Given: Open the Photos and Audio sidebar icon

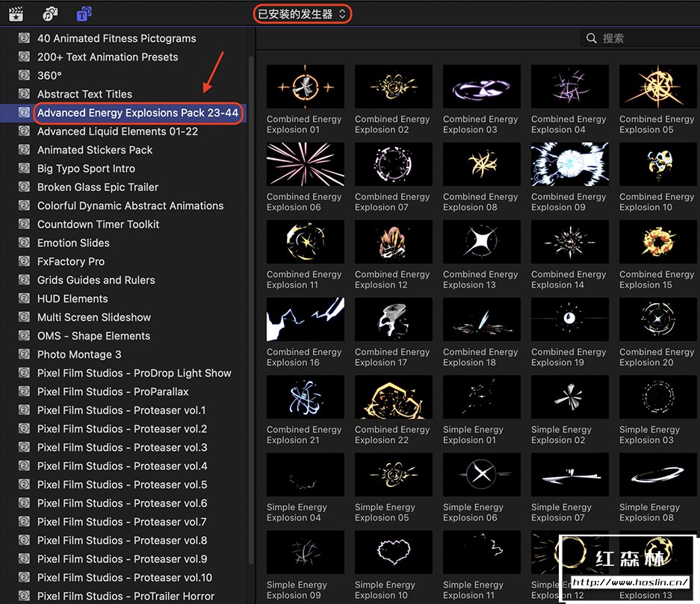Looking at the screenshot, I should [x=50, y=14].
